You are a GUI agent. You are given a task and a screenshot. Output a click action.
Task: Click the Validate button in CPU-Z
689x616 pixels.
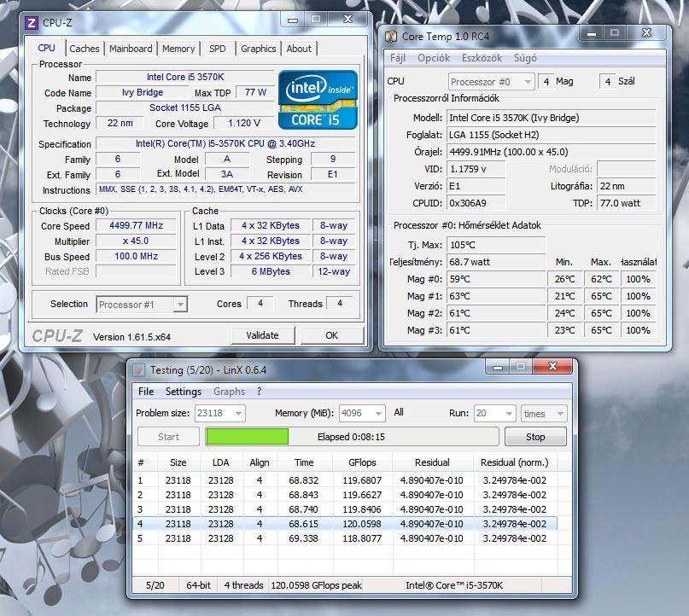[x=263, y=335]
